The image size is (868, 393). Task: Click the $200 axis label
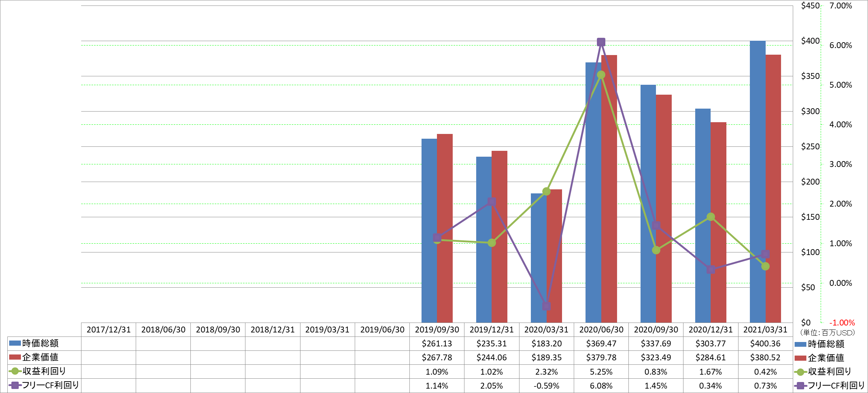click(x=810, y=182)
